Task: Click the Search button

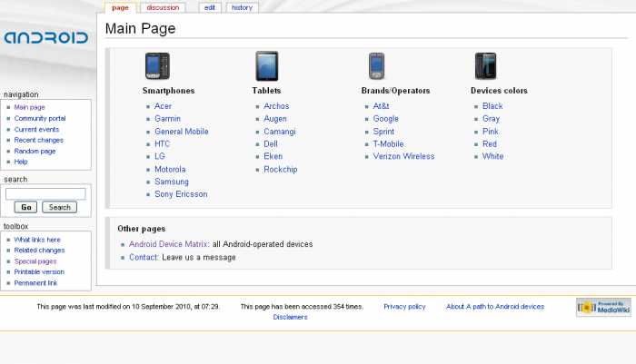Action: tap(60, 207)
